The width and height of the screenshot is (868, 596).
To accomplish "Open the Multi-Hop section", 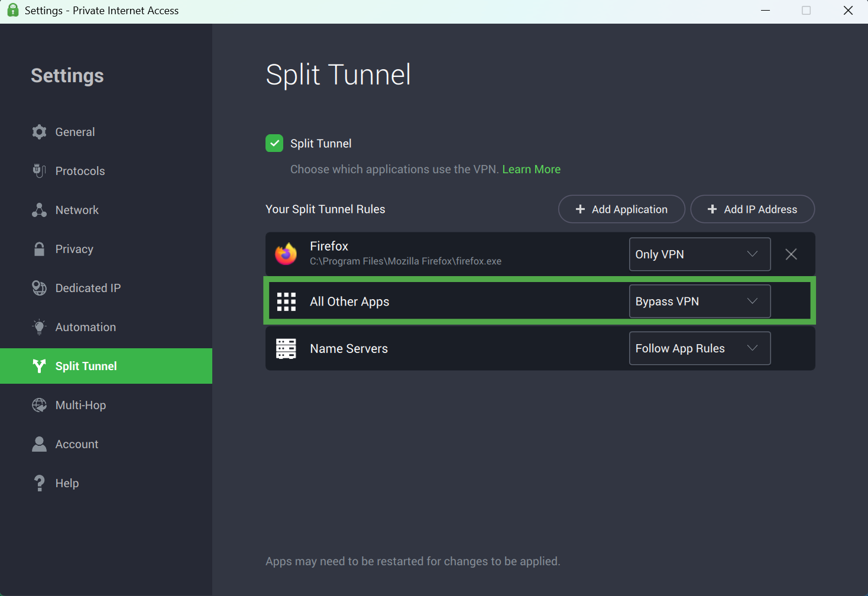I will click(x=106, y=405).
